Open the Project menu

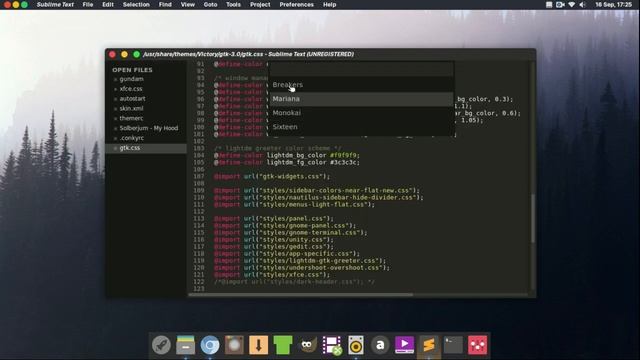260,4
